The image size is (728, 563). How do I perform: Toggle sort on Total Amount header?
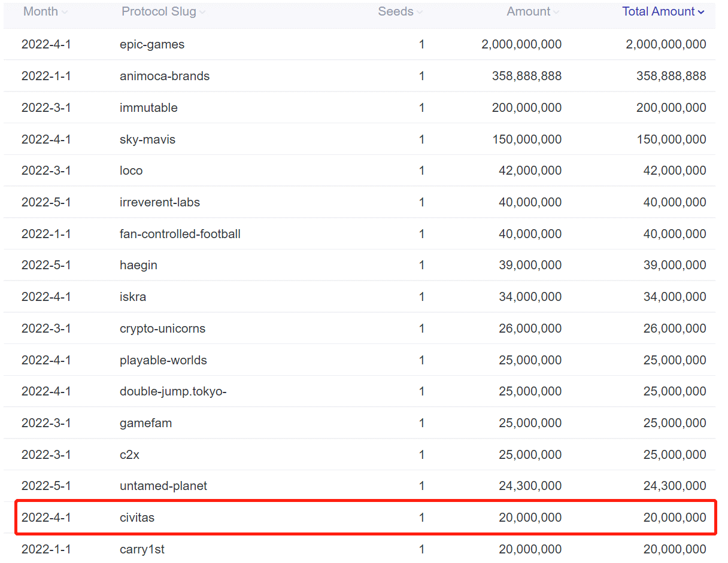point(663,11)
